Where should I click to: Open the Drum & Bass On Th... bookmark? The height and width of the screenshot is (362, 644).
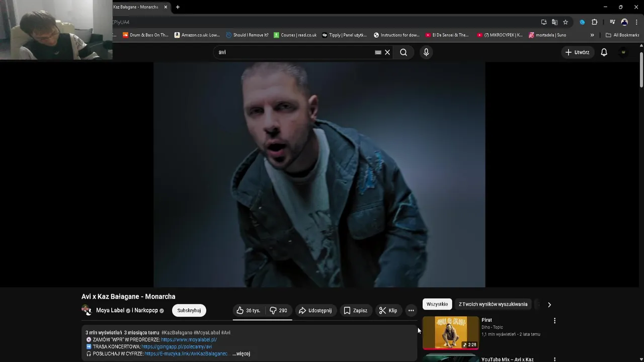145,35
